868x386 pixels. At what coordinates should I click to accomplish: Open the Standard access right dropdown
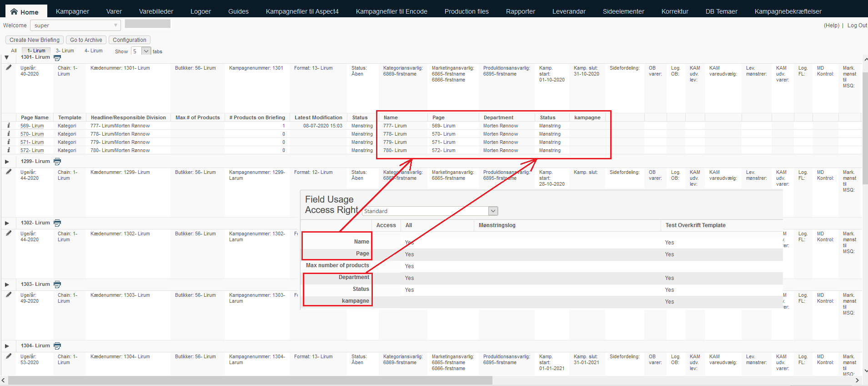point(430,211)
